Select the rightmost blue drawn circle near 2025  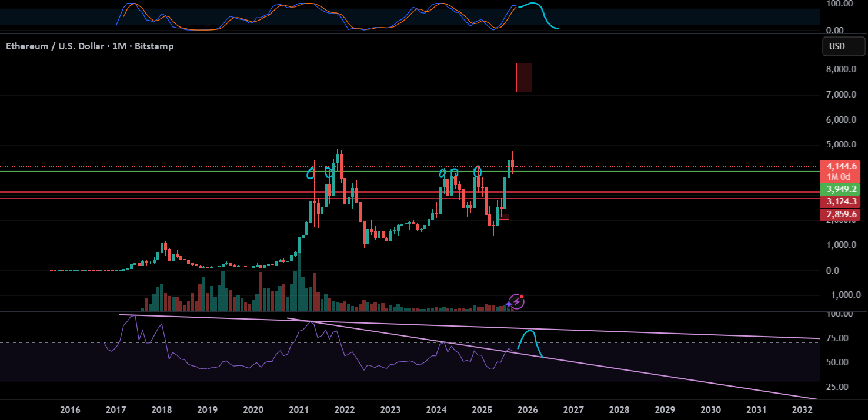coord(478,171)
